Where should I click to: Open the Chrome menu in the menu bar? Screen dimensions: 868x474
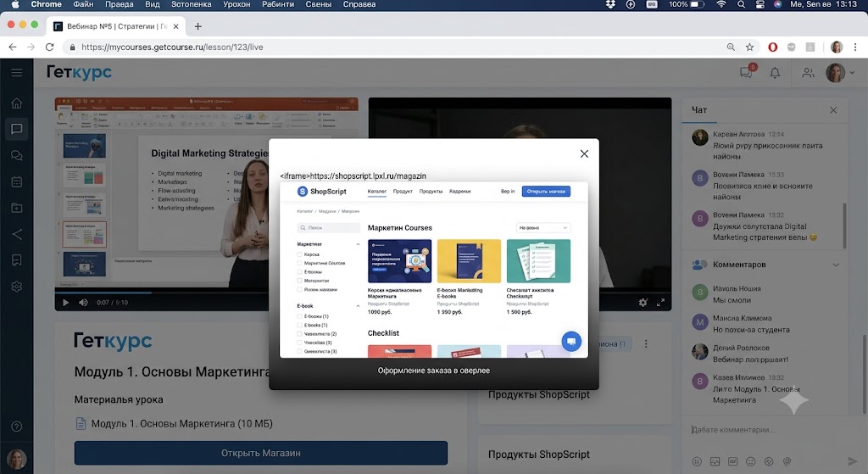46,4
